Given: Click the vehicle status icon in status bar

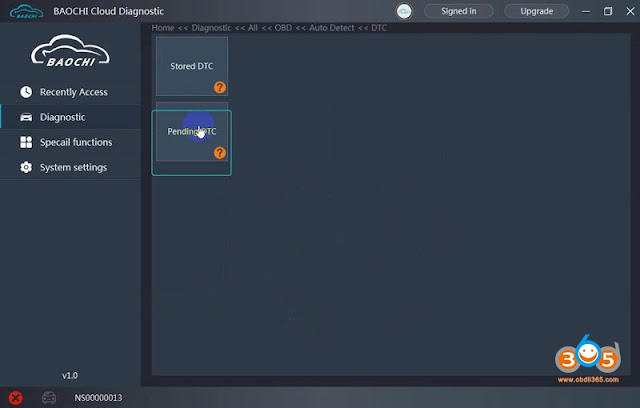Looking at the screenshot, I should 49,398.
